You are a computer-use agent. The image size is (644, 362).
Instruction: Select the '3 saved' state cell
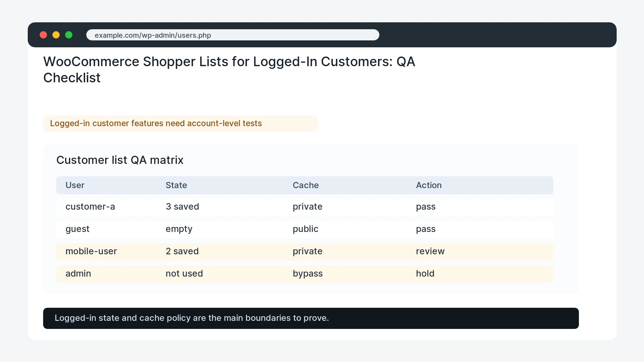tap(182, 207)
